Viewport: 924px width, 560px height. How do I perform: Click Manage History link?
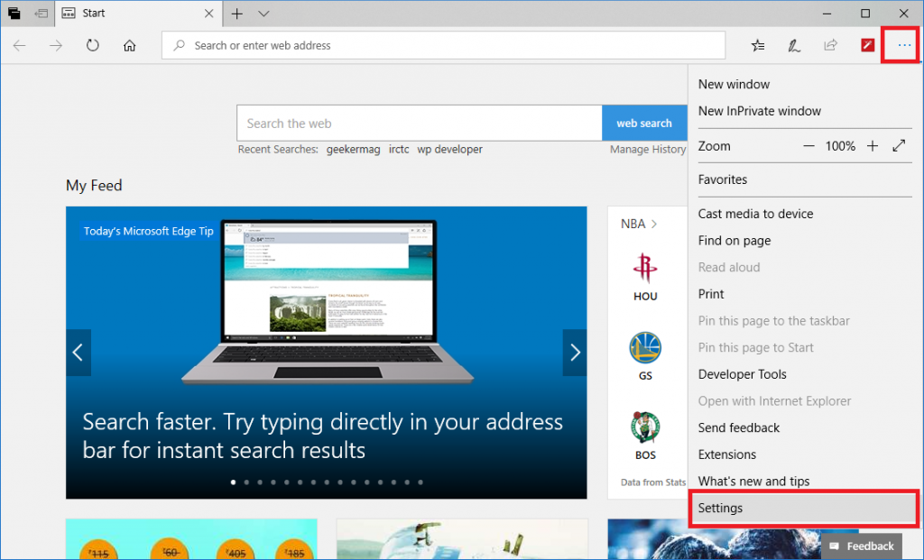pos(648,150)
